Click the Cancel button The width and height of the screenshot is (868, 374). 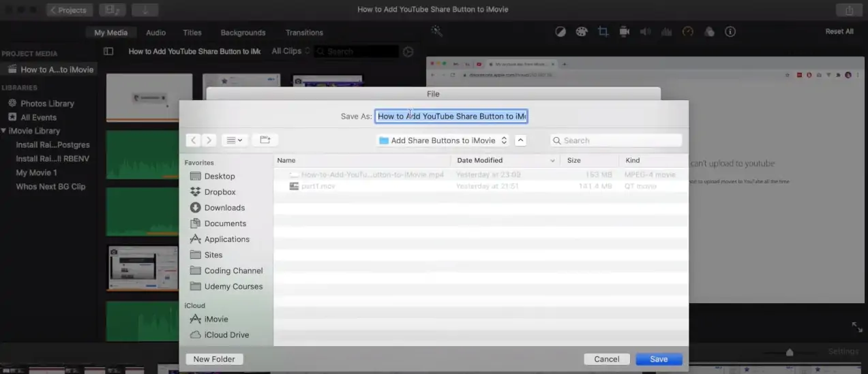(606, 359)
